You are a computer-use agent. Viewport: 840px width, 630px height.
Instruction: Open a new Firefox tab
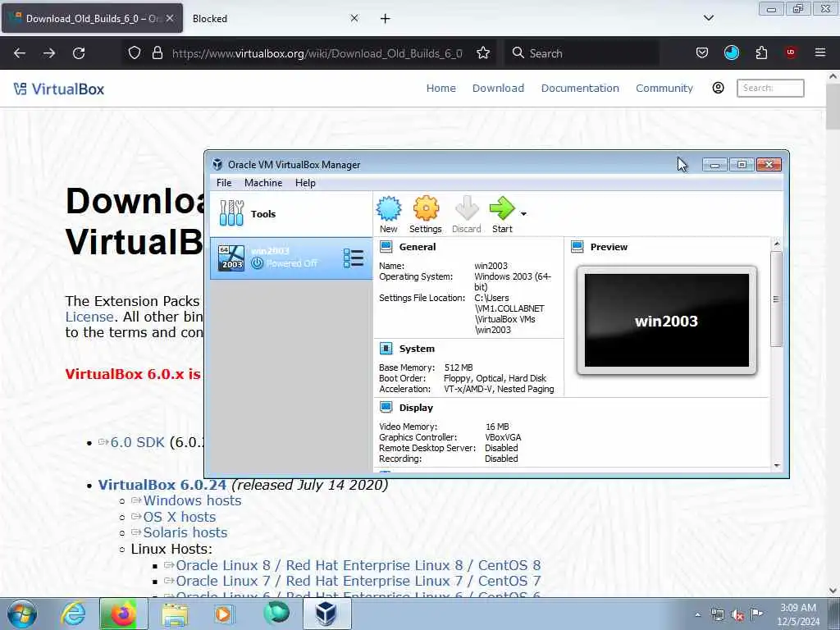pyautogui.click(x=386, y=19)
